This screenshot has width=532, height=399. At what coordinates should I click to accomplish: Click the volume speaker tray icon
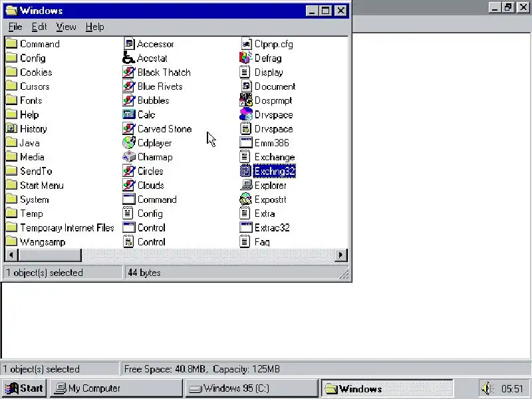coord(487,388)
